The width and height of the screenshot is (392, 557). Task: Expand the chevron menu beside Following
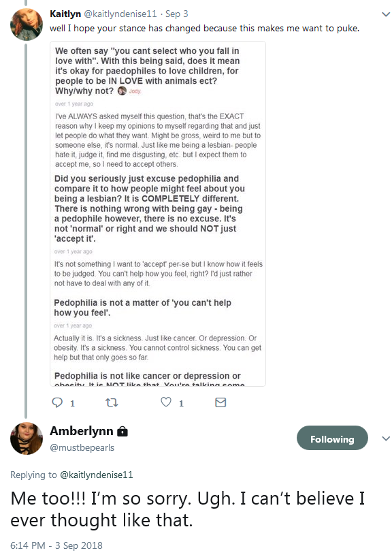pos(386,439)
